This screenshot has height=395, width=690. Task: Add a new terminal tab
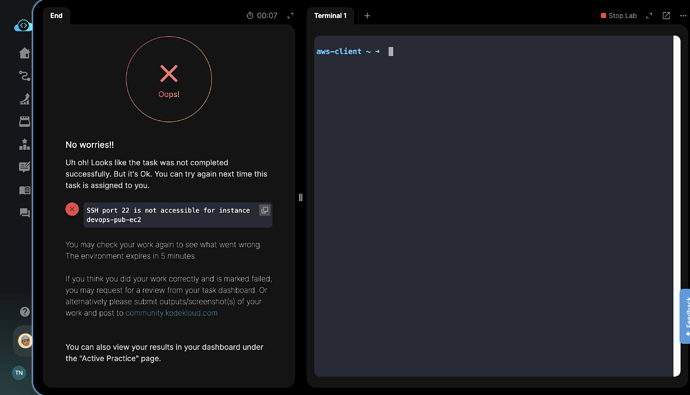pos(367,16)
